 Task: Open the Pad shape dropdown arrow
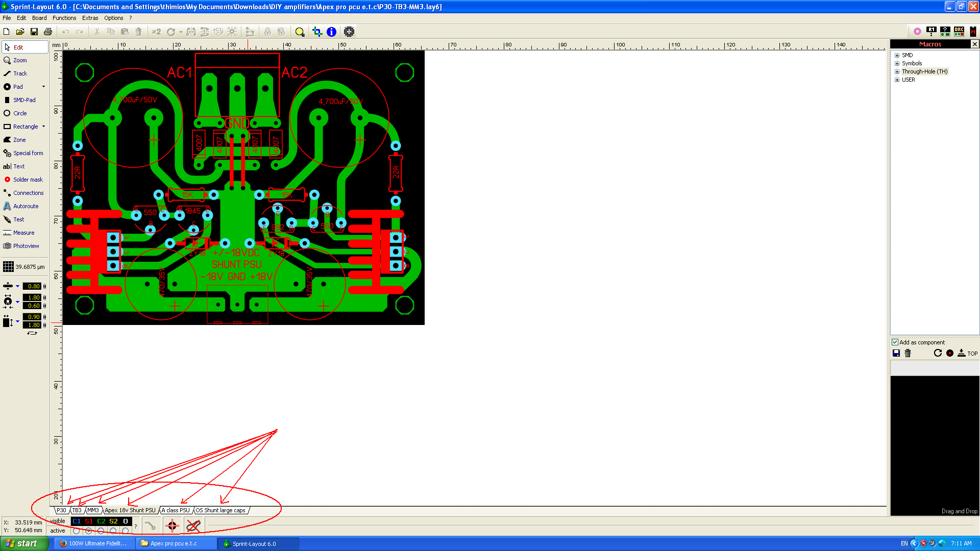click(x=43, y=87)
